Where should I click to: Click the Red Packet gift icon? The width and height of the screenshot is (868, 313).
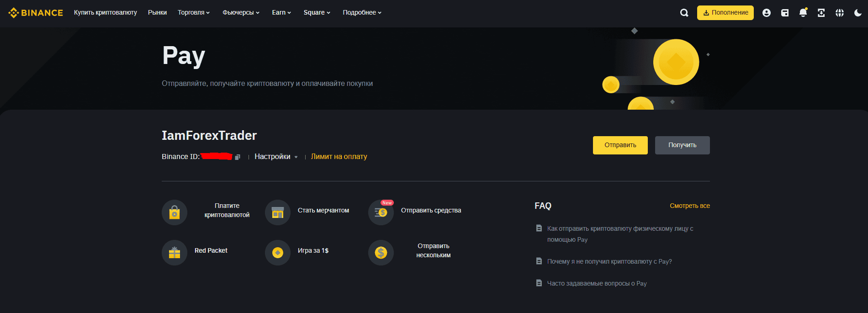175,253
